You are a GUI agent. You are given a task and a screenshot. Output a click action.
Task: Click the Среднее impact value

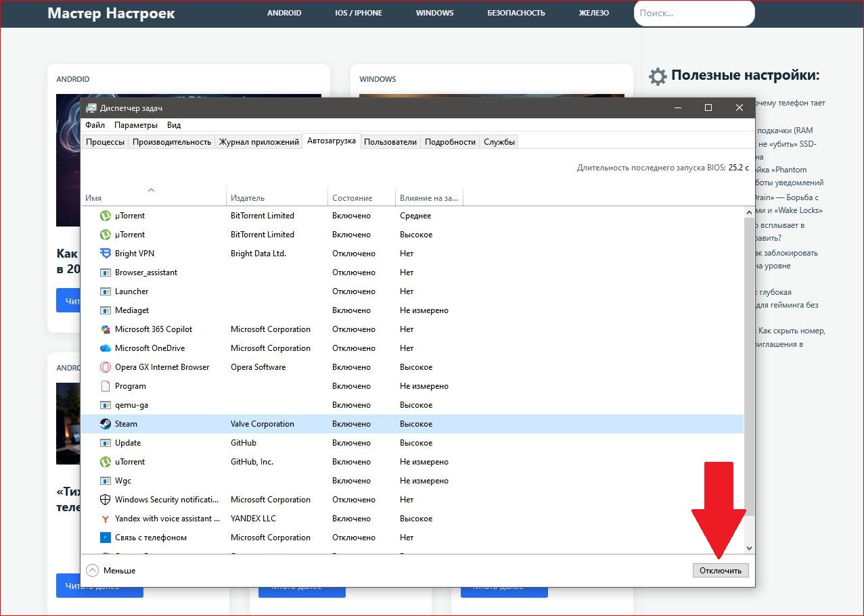pos(415,216)
